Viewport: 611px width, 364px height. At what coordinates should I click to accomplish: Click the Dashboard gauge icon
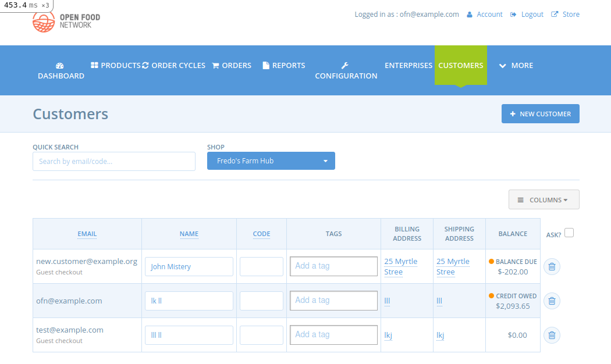59,65
